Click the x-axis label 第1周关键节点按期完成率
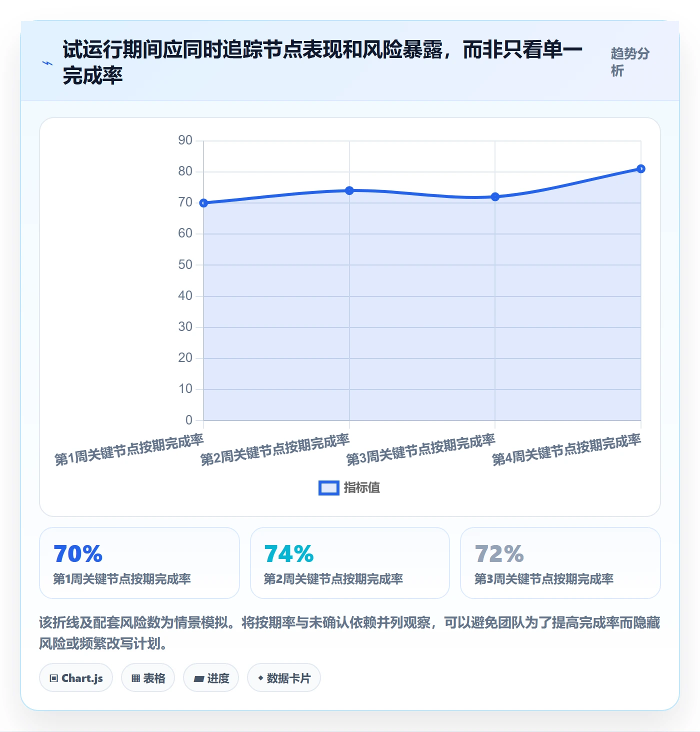This screenshot has width=700, height=732. point(129,450)
